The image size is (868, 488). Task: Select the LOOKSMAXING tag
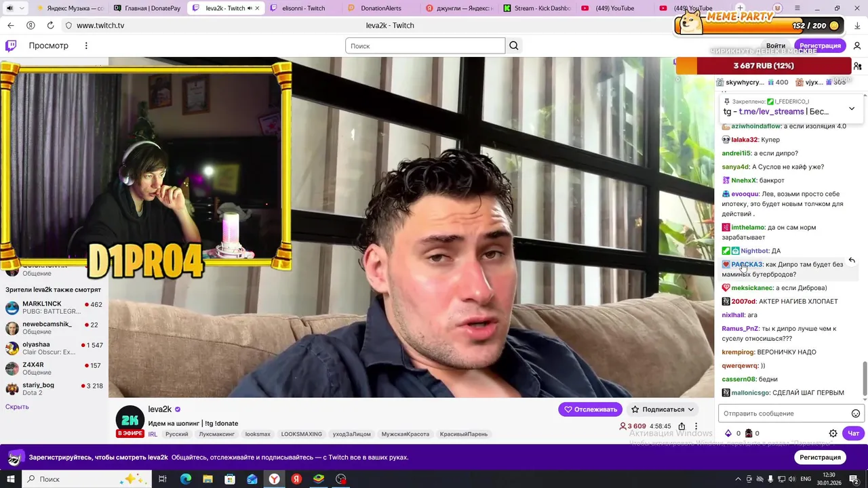[x=302, y=434]
